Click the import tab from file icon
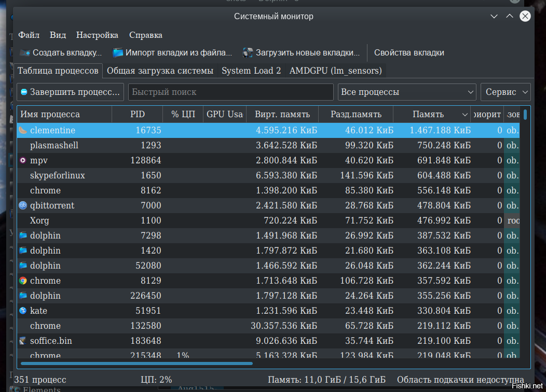Image resolution: width=546 pixels, height=392 pixels. [x=118, y=52]
